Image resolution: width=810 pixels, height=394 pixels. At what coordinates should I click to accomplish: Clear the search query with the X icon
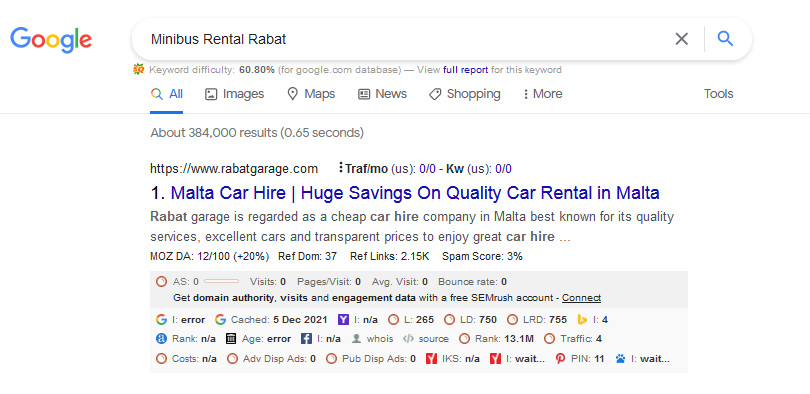pos(682,39)
